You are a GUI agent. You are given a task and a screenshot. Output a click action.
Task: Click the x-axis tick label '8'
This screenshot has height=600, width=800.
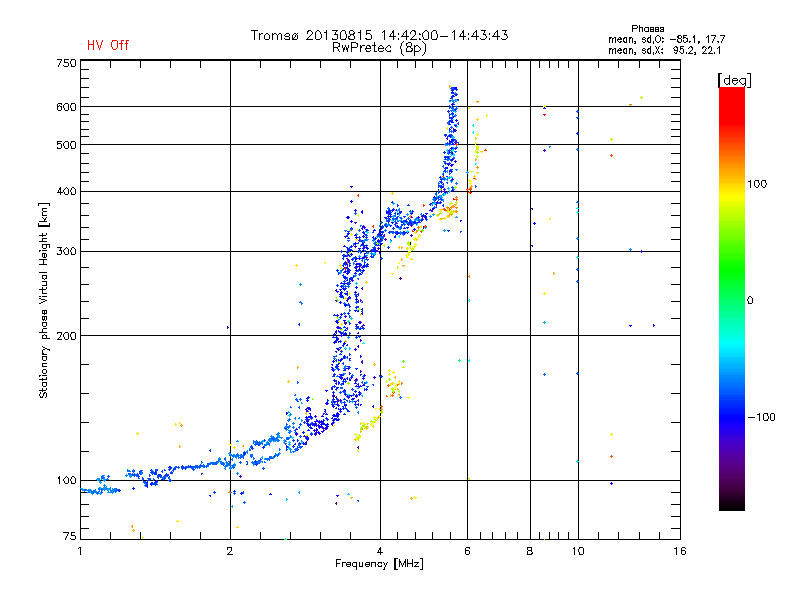click(530, 551)
